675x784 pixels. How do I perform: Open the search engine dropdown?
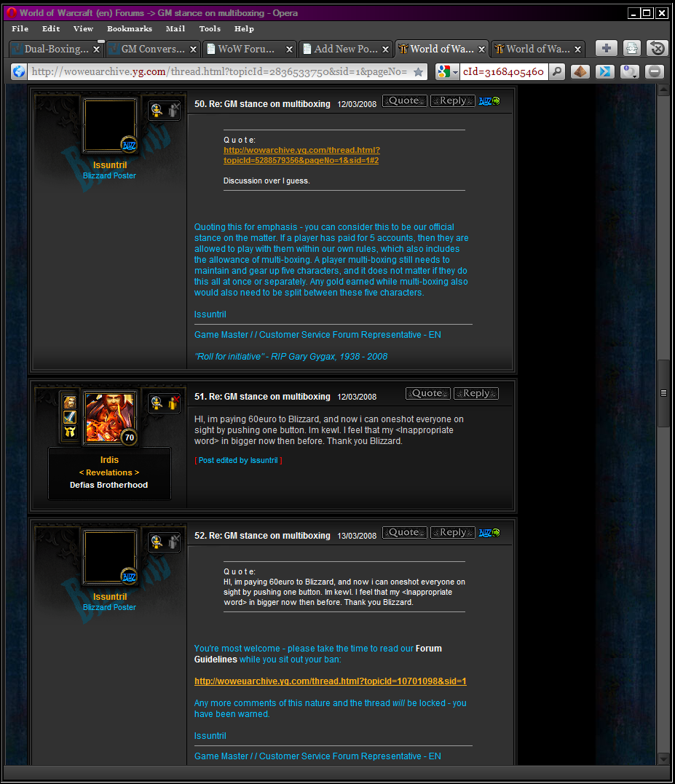tap(456, 72)
